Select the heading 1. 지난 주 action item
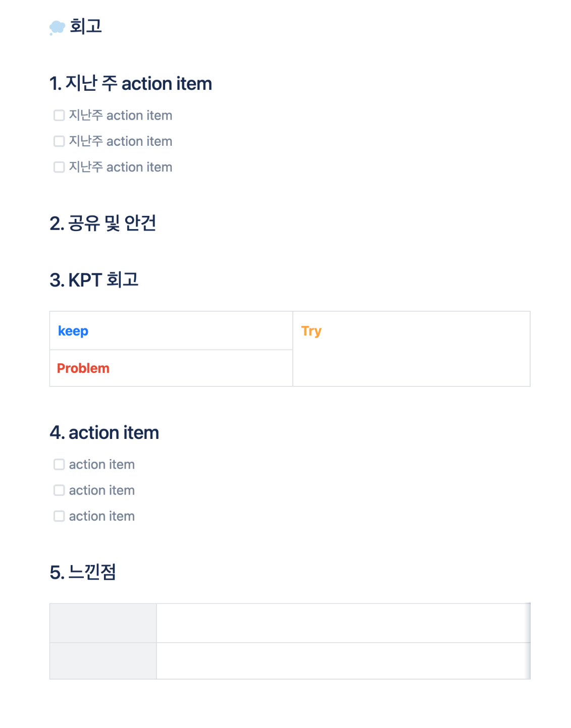 pyautogui.click(x=131, y=84)
